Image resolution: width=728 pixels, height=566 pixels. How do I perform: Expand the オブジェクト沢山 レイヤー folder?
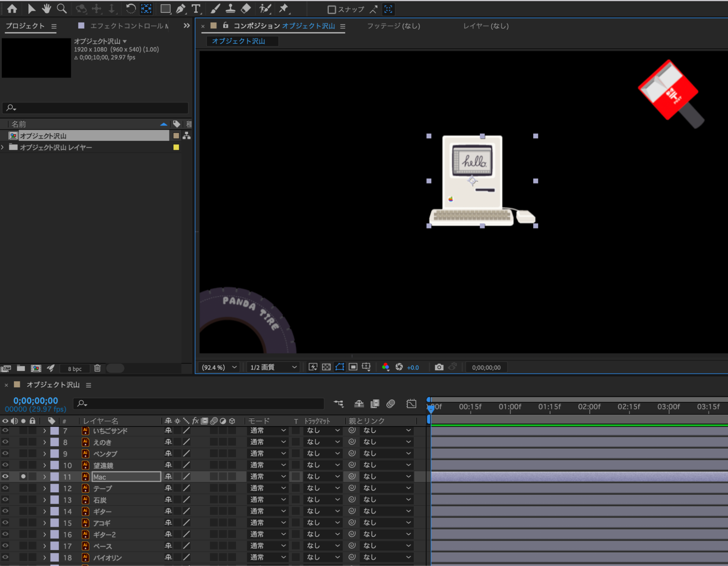coord(3,147)
